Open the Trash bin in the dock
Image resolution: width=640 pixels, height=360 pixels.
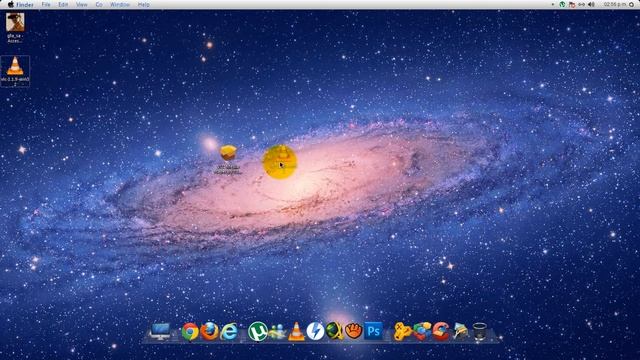click(x=480, y=331)
